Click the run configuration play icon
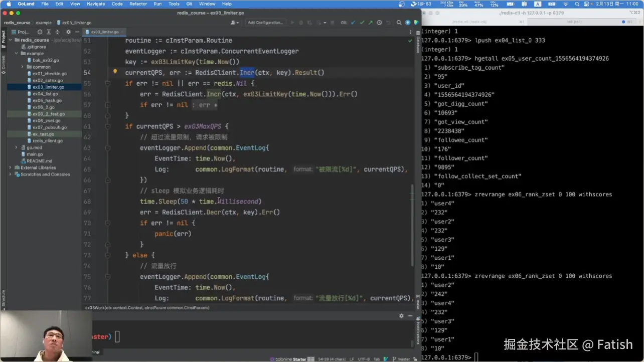The image size is (644, 362). (x=293, y=23)
